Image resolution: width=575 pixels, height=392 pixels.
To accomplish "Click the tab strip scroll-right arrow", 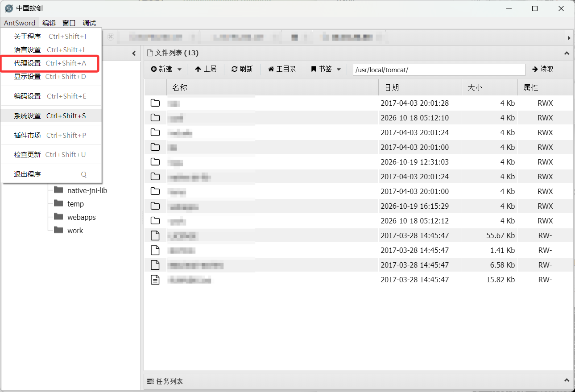I will [569, 38].
